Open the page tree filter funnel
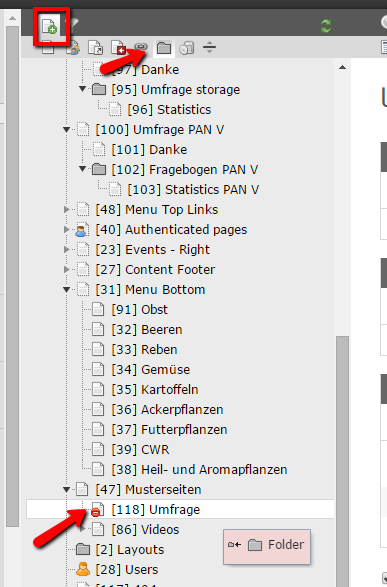 point(74,23)
